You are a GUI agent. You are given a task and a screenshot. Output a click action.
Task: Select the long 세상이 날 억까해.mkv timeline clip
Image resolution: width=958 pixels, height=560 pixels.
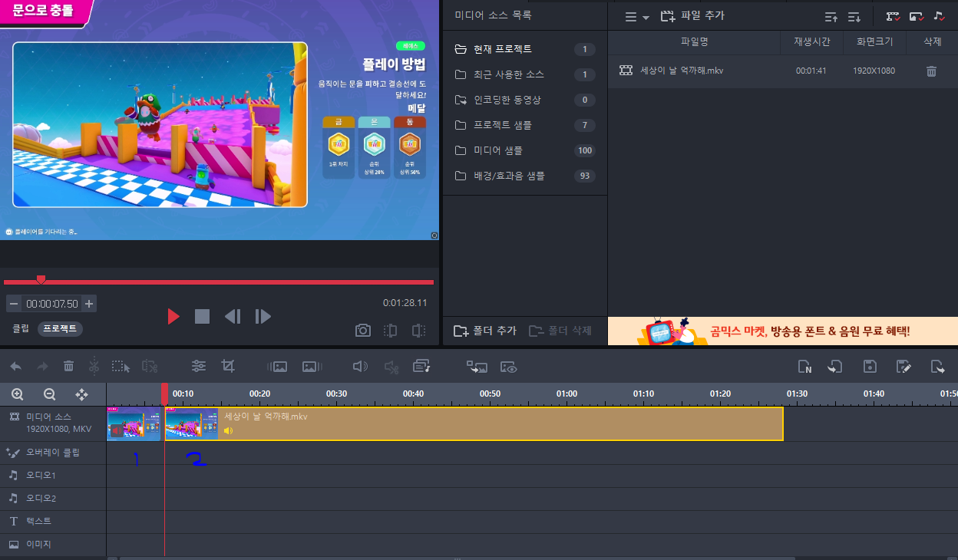[474, 423]
